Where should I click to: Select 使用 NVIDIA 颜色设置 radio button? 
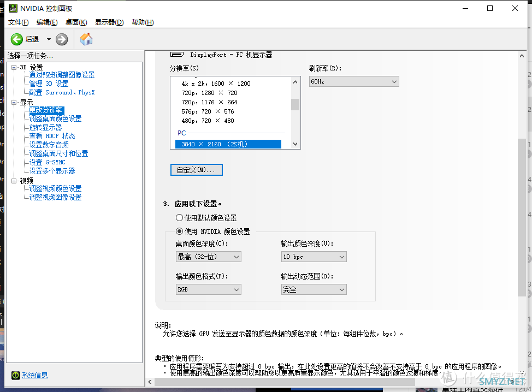179,231
